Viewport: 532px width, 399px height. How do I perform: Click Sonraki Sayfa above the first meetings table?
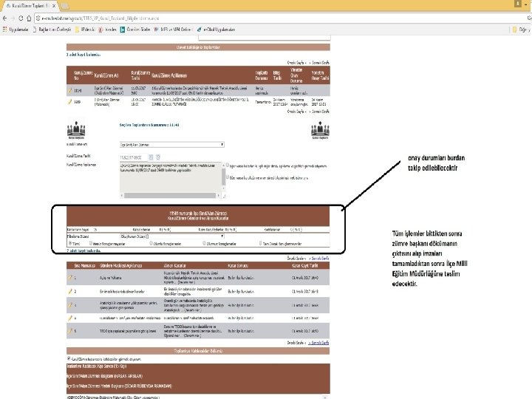[x=319, y=63]
